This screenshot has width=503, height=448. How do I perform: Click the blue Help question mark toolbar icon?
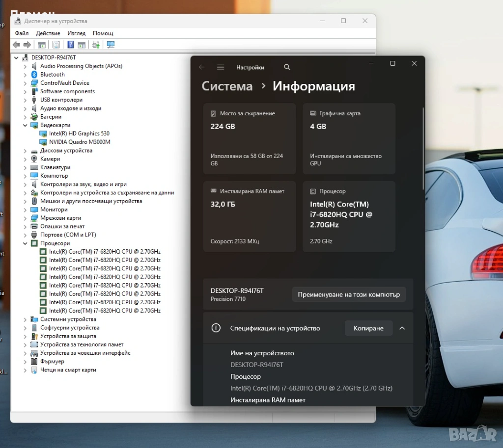71,45
